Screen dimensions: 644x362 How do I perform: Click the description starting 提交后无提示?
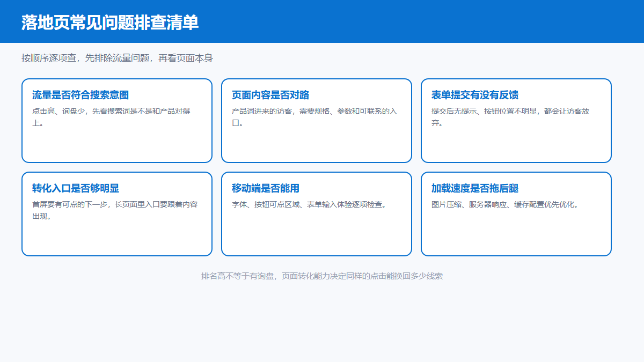coord(510,117)
